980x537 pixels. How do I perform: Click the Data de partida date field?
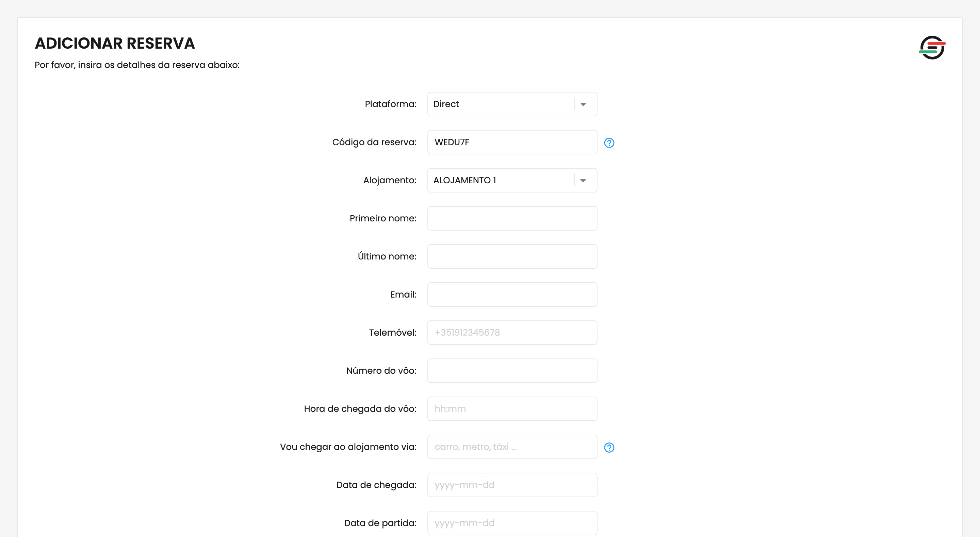pyautogui.click(x=512, y=523)
